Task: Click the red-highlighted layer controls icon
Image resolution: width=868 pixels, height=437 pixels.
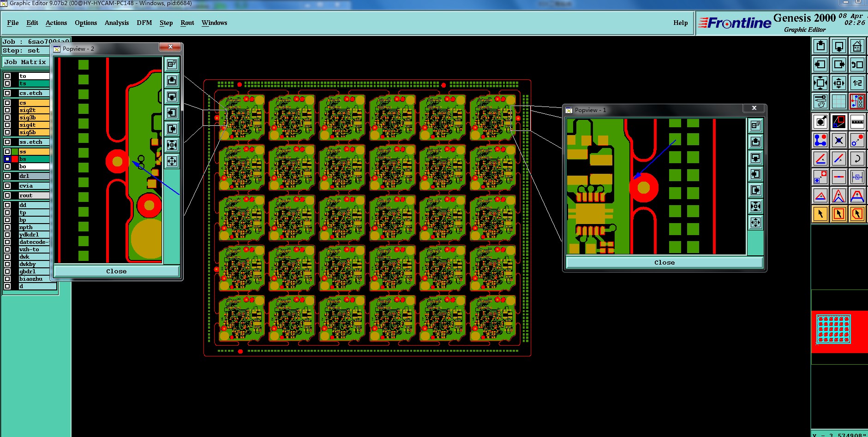Action: click(x=857, y=101)
